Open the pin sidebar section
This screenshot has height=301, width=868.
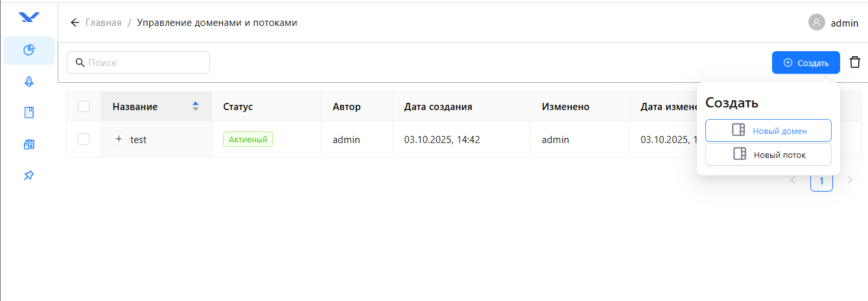pos(29,175)
